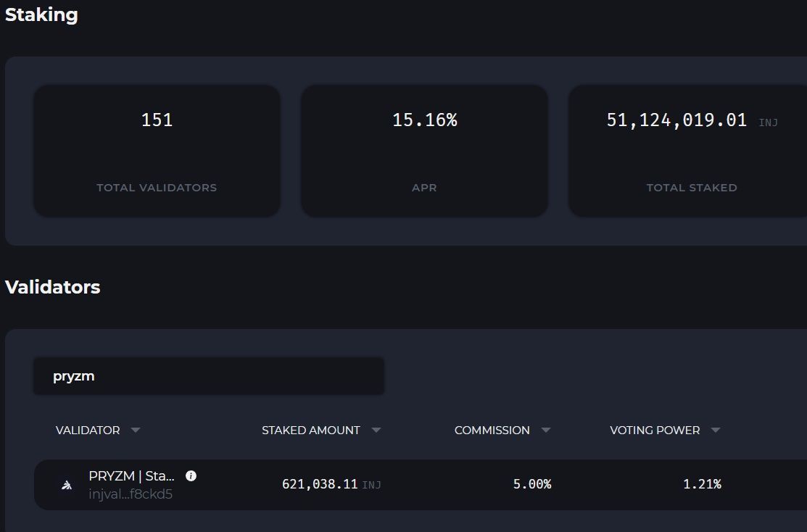Viewport: 807px width, 532px height.
Task: Click the STAKED AMOUNT column header label
Action: 311,430
